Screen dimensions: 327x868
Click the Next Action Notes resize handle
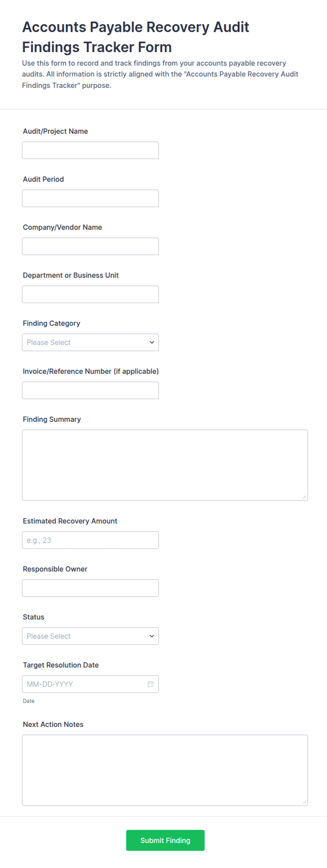(304, 802)
